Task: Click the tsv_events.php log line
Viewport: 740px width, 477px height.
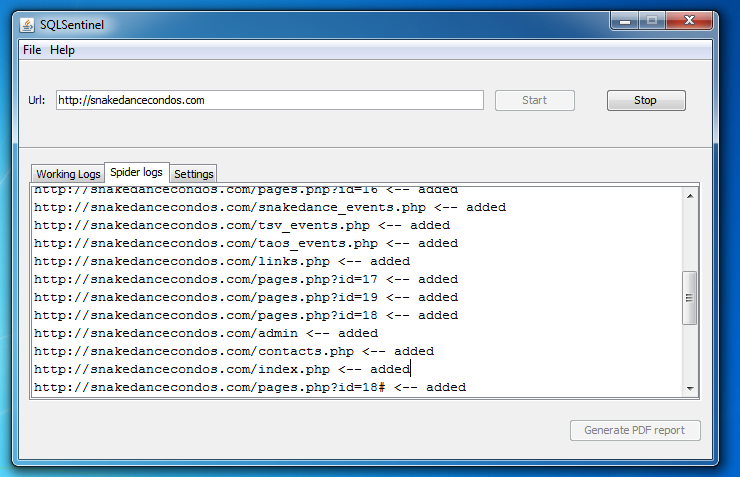Action: point(242,225)
